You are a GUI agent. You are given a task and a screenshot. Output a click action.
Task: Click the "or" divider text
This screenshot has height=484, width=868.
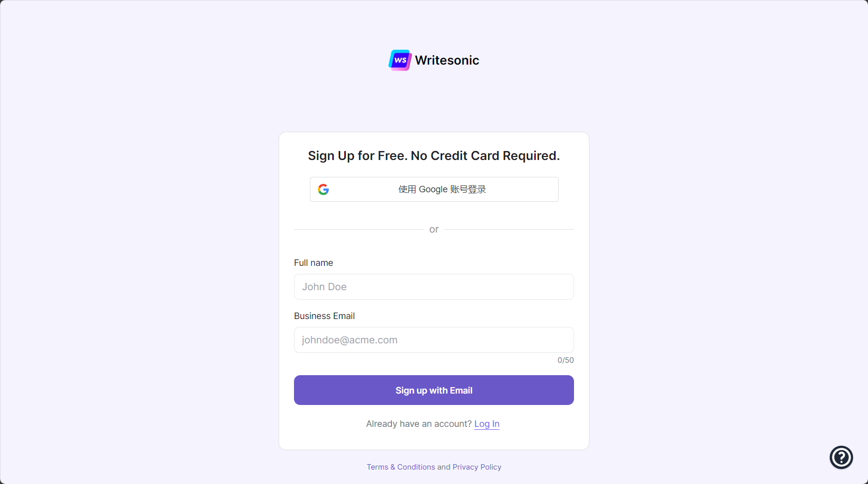[434, 229]
